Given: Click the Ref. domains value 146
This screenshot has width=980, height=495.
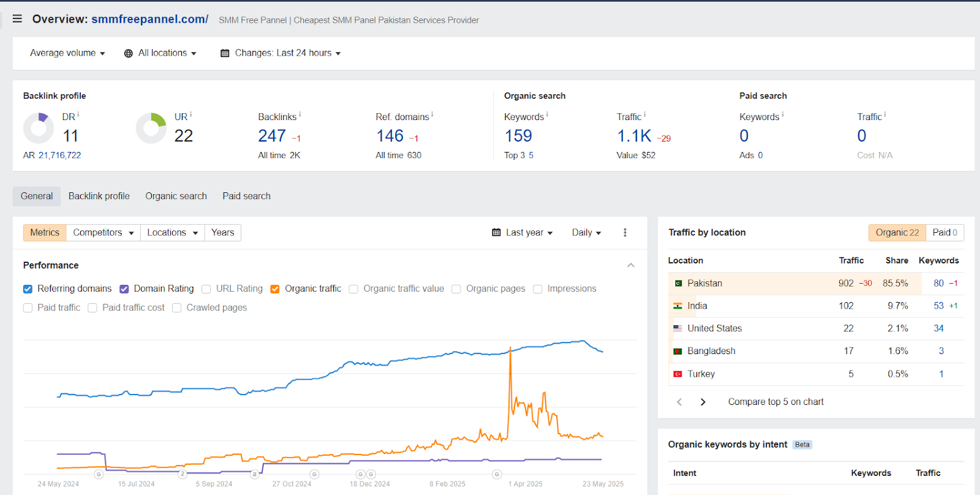Looking at the screenshot, I should (390, 136).
